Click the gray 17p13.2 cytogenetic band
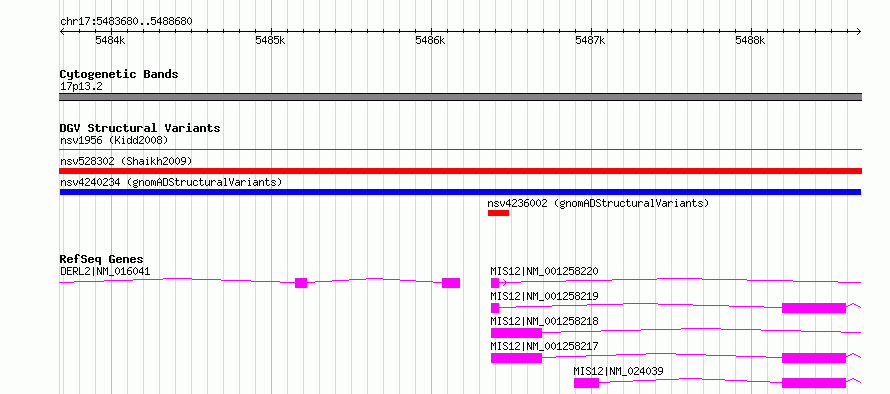The height and width of the screenshot is (394, 890). [x=460, y=97]
